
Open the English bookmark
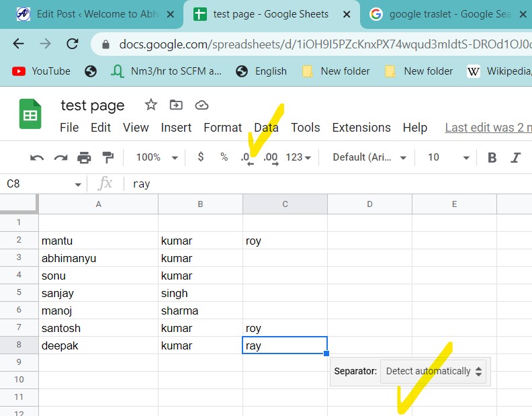click(261, 71)
